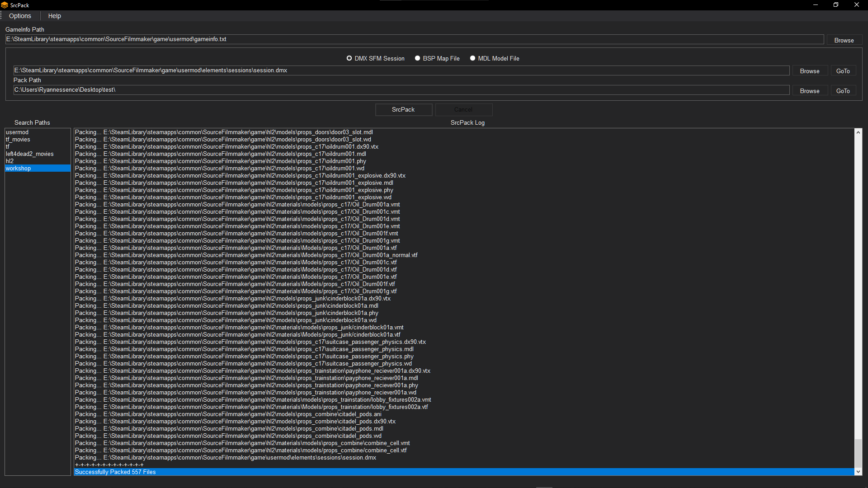Image resolution: width=868 pixels, height=488 pixels.
Task: Click the disabled Cancel button
Action: click(463, 109)
